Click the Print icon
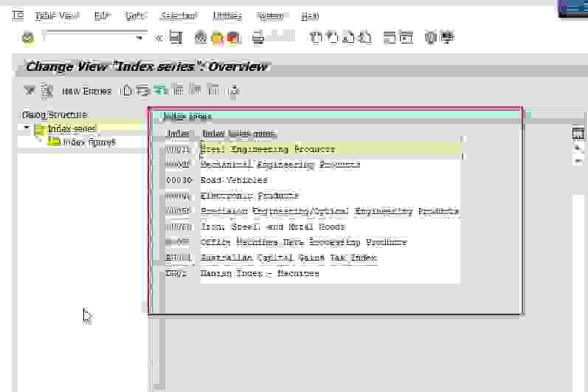The width and height of the screenshot is (588, 392). click(x=258, y=38)
